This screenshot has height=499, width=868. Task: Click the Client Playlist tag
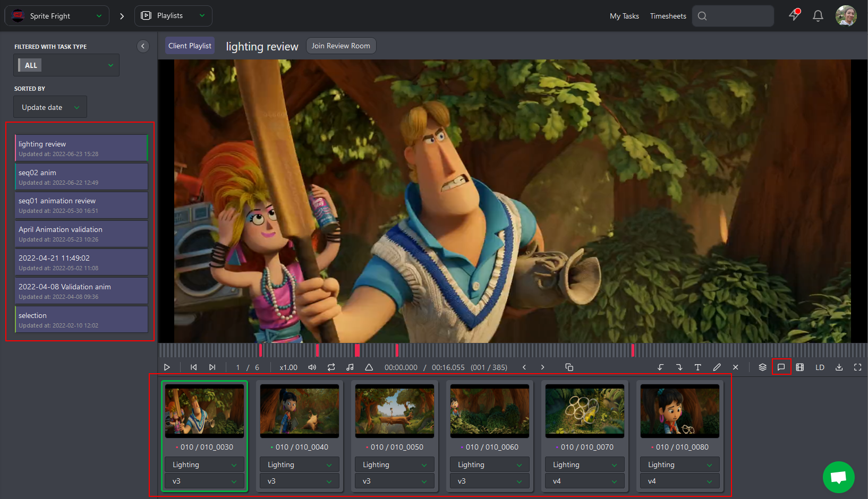click(190, 46)
